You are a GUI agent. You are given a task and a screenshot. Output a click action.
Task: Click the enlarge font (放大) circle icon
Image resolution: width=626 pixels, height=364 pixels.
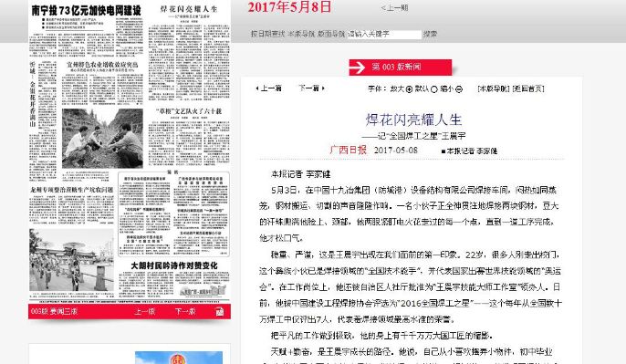pos(409,89)
